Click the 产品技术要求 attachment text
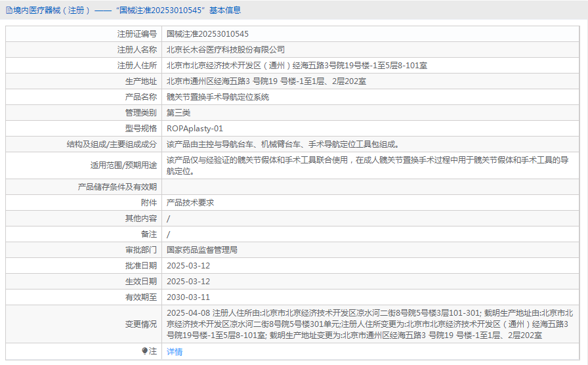Image resolution: width=588 pixels, height=365 pixels. (x=190, y=203)
